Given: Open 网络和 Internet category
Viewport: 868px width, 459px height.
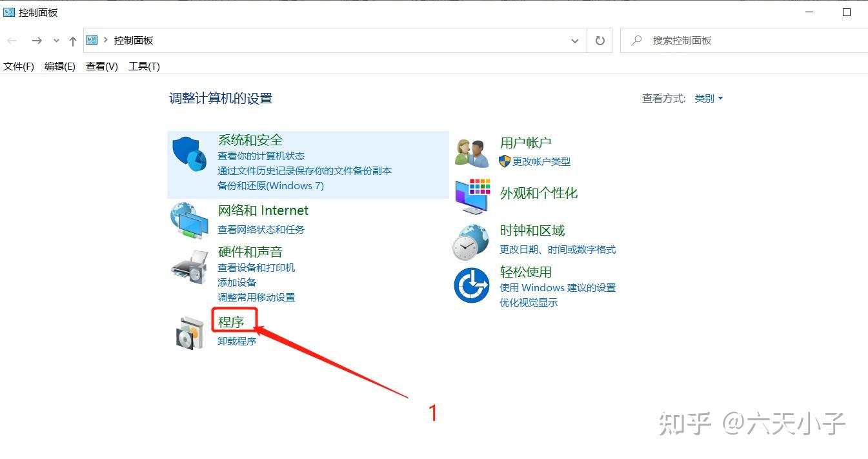Looking at the screenshot, I should [x=263, y=210].
